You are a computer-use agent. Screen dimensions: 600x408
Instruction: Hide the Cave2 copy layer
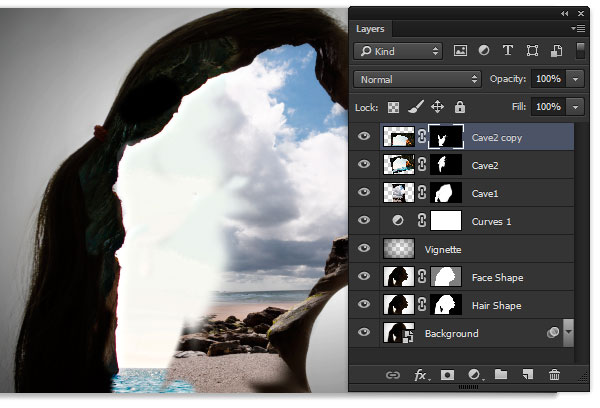tap(364, 136)
